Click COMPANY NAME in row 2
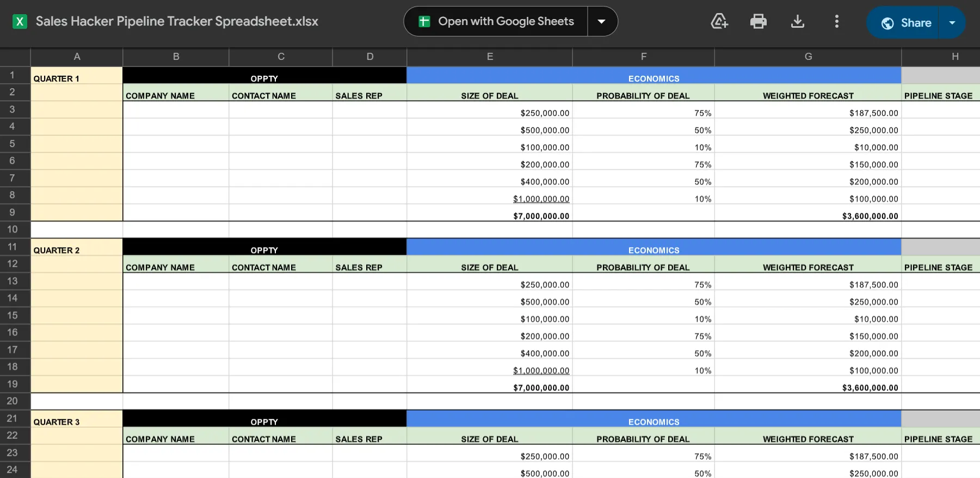The width and height of the screenshot is (980, 478). [176, 93]
